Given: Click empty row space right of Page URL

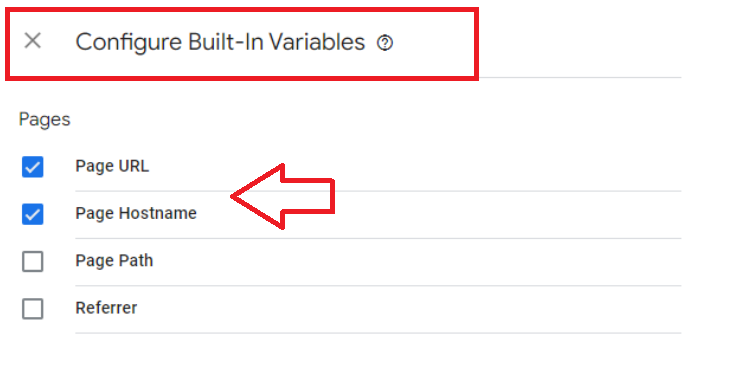Looking at the screenshot, I should [x=507, y=167].
